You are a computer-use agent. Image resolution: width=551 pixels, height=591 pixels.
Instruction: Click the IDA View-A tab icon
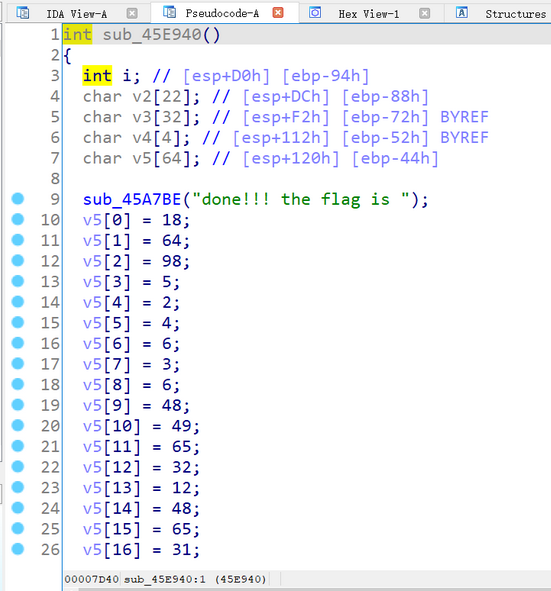click(x=23, y=13)
